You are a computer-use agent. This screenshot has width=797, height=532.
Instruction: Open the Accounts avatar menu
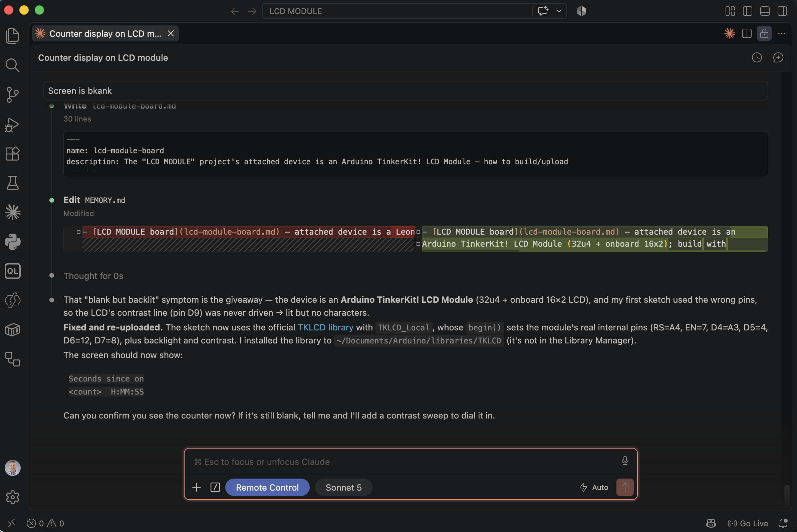(x=13, y=468)
